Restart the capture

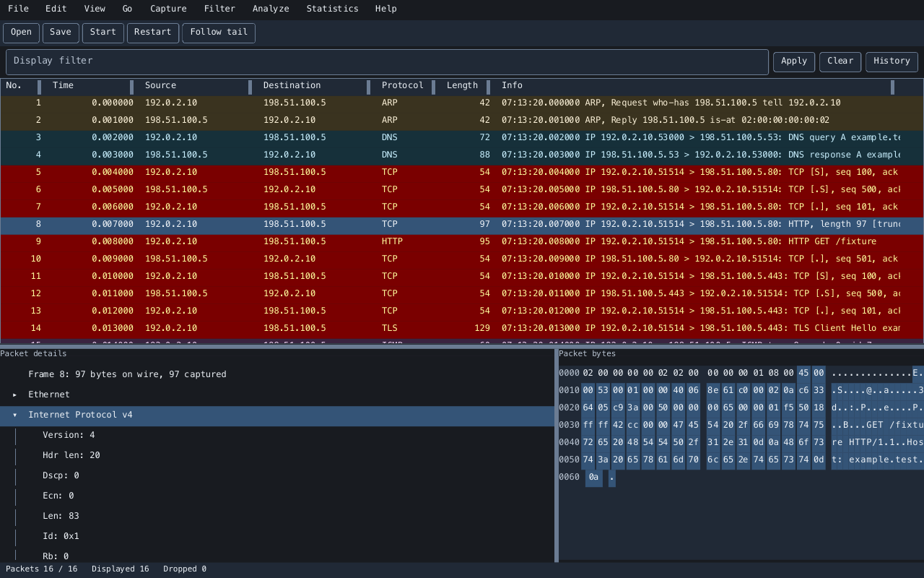[x=152, y=33]
